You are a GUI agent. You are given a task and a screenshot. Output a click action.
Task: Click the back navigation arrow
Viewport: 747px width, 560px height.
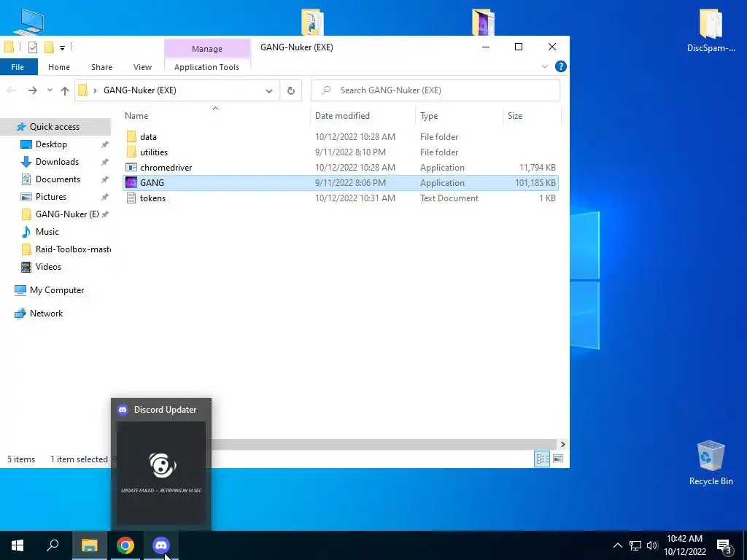click(x=12, y=90)
